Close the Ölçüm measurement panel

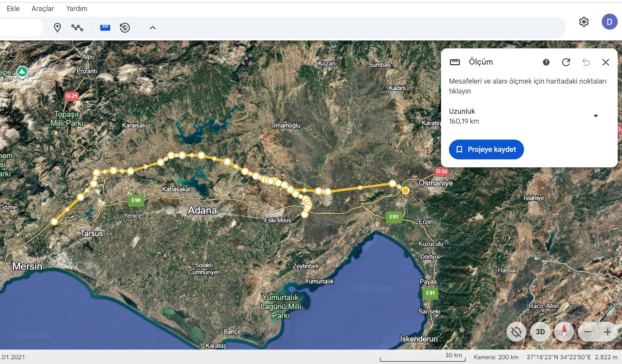(x=605, y=62)
